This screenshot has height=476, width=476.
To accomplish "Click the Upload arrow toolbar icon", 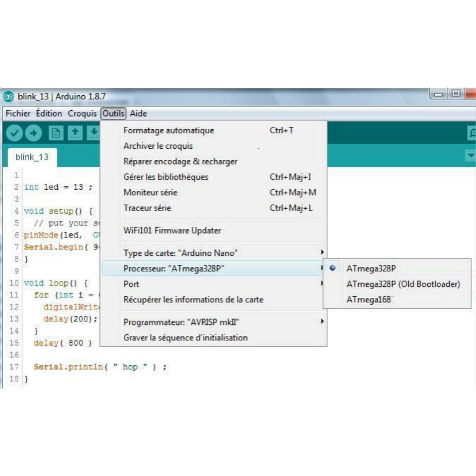I will coord(34,133).
